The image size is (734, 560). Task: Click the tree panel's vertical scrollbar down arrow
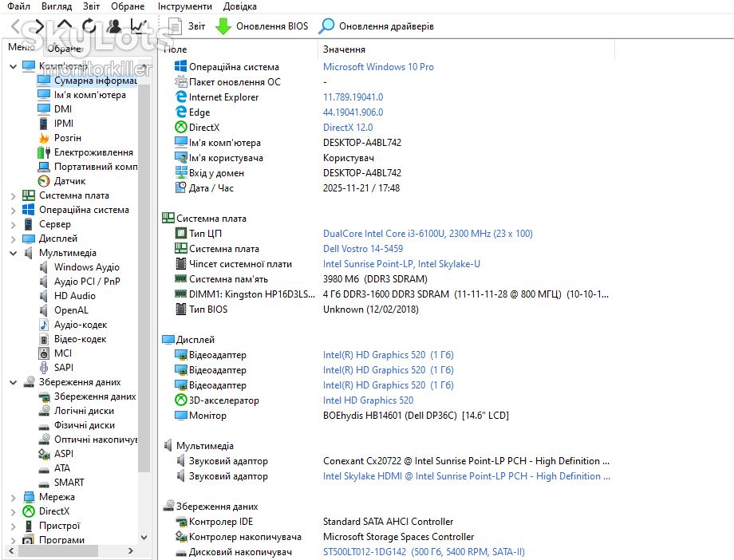[x=144, y=538]
